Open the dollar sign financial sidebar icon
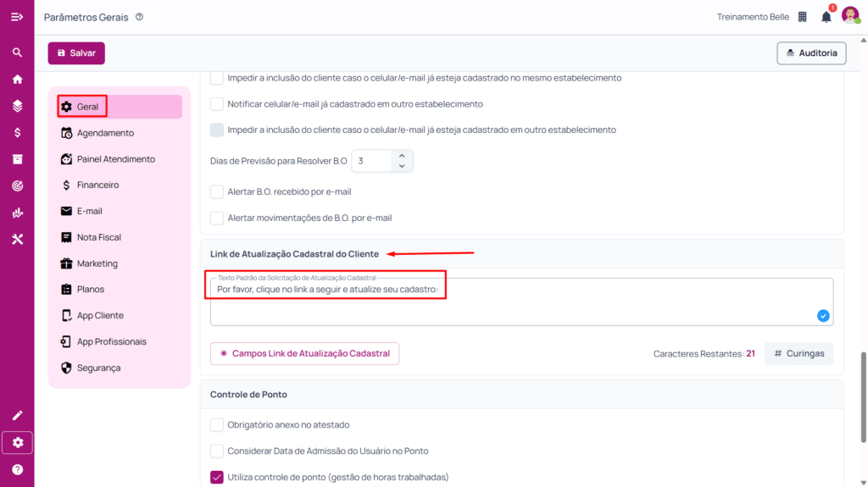Viewport: 868px width, 487px height. coord(17,133)
